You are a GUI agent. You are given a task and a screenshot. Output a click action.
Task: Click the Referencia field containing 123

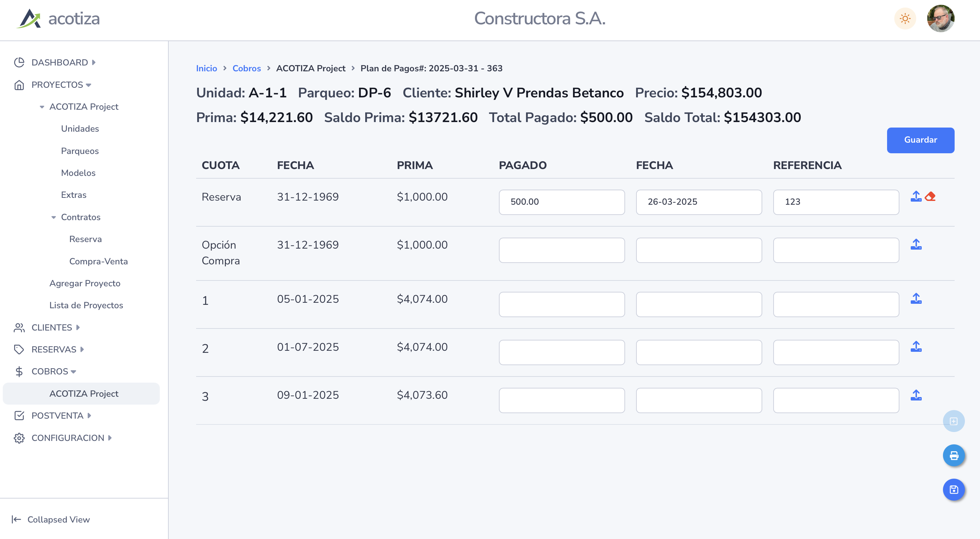coord(836,202)
